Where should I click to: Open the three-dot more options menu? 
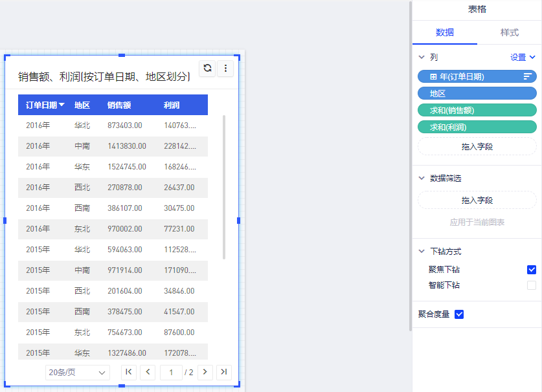225,68
